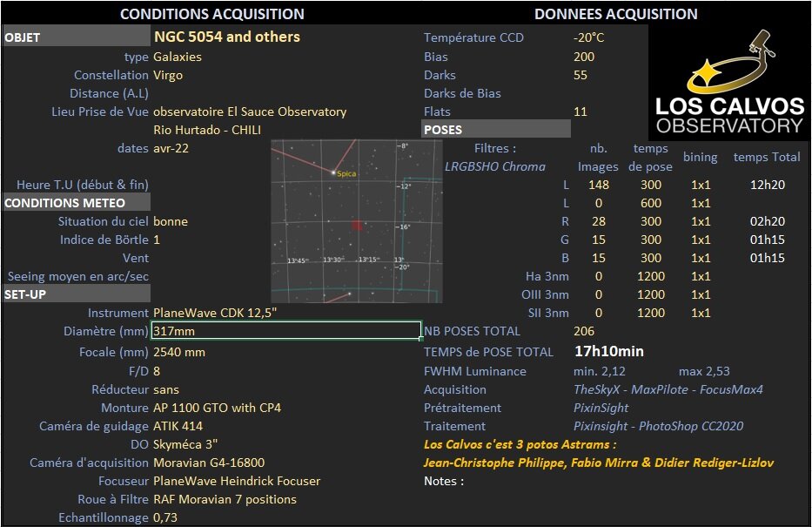
Task: Click the FWHM value 'min. 2,12'
Action: click(599, 371)
